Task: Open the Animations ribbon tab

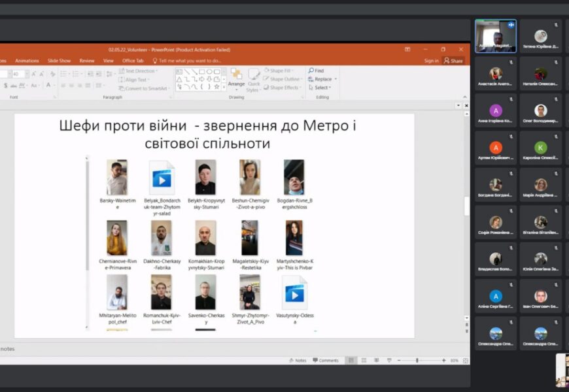Action: (27, 61)
